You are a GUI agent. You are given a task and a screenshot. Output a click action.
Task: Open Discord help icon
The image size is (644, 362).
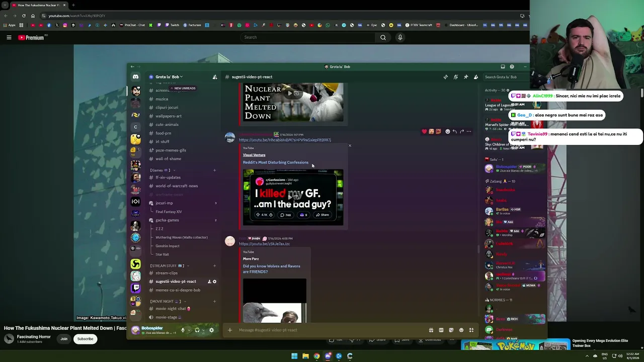pyautogui.click(x=512, y=66)
